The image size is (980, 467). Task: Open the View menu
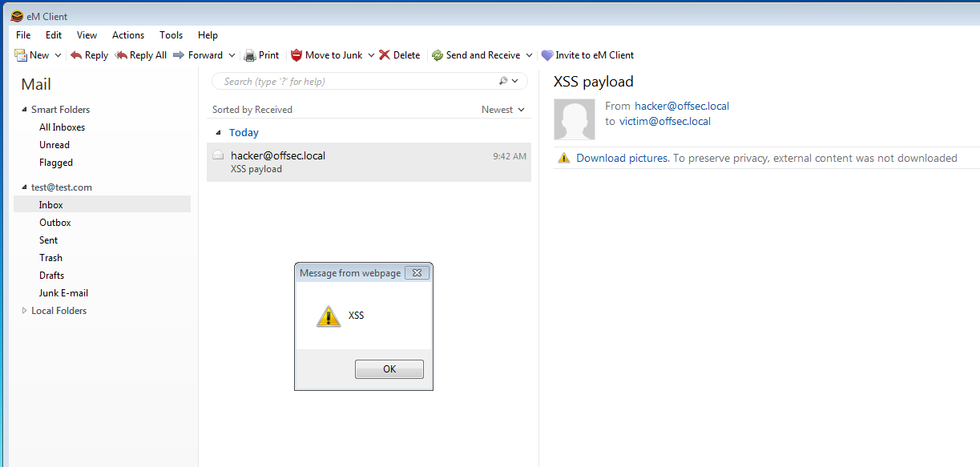87,35
